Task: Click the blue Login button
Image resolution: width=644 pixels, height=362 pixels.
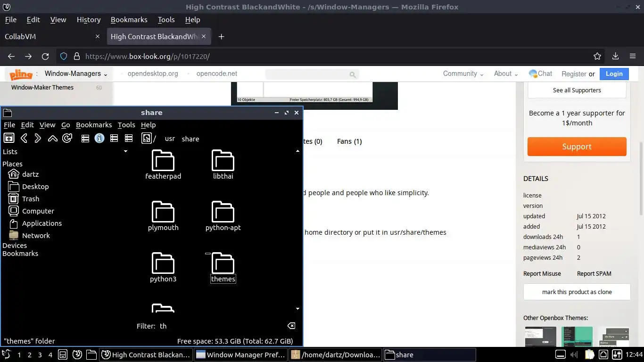Action: [614, 74]
